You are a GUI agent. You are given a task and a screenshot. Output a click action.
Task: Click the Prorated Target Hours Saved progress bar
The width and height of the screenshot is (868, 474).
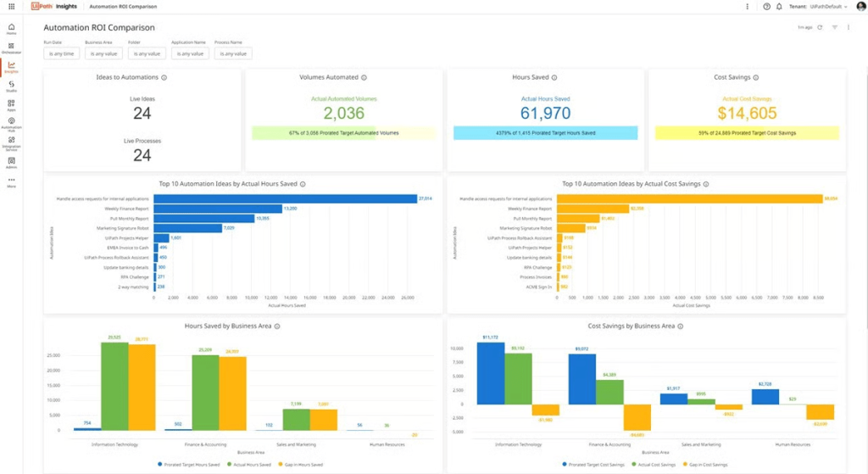[x=545, y=133]
